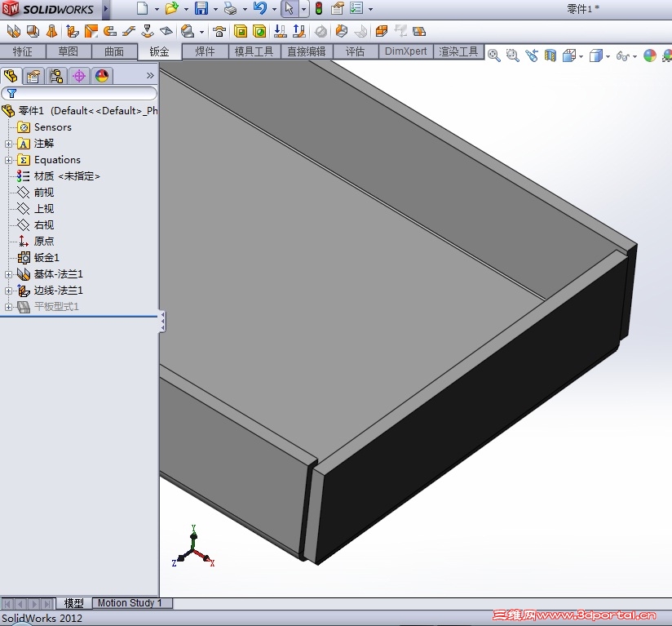The height and width of the screenshot is (626, 672).
Task: Save the document with the Save icon
Action: tap(201, 8)
